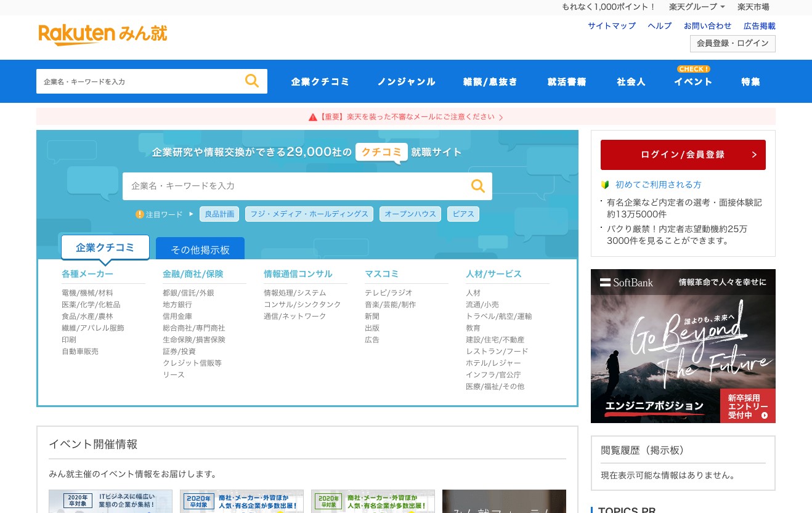Open the ヘルプ page
This screenshot has width=812, height=513.
pyautogui.click(x=660, y=26)
